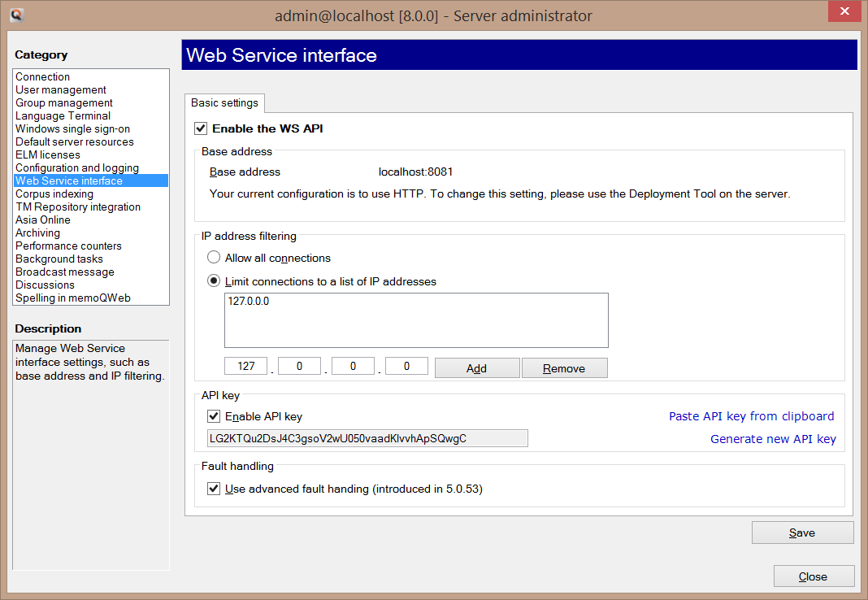The height and width of the screenshot is (600, 868).
Task: Click the Generate new API key link
Action: (773, 439)
